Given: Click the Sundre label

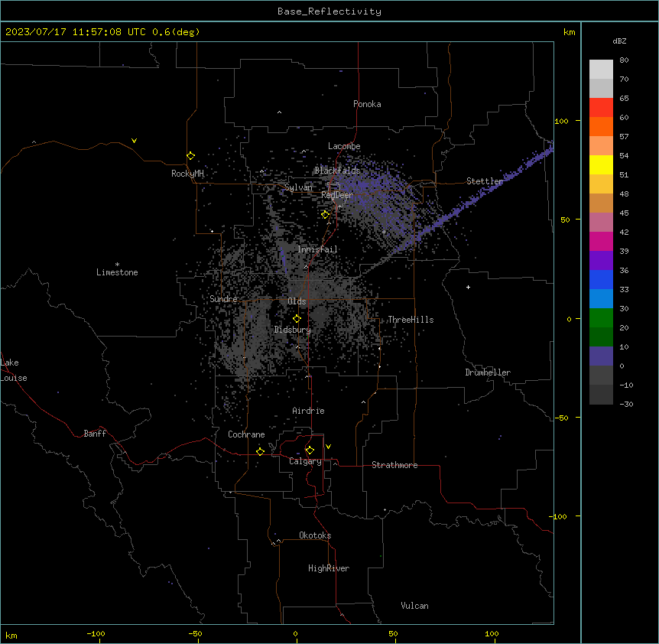Looking at the screenshot, I should click(223, 299).
